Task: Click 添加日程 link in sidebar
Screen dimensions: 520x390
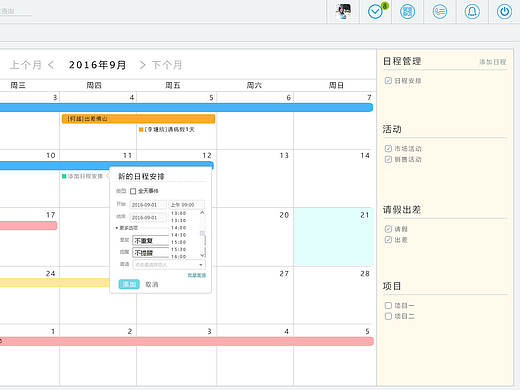Action: click(x=493, y=62)
